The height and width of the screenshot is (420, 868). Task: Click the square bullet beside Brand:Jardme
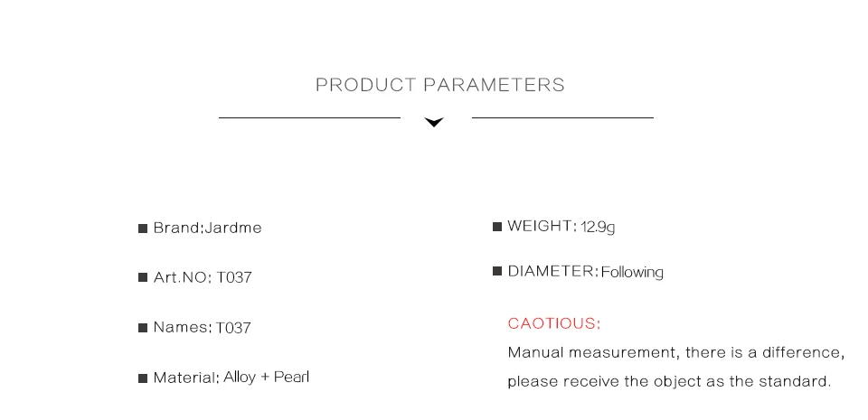tap(143, 229)
